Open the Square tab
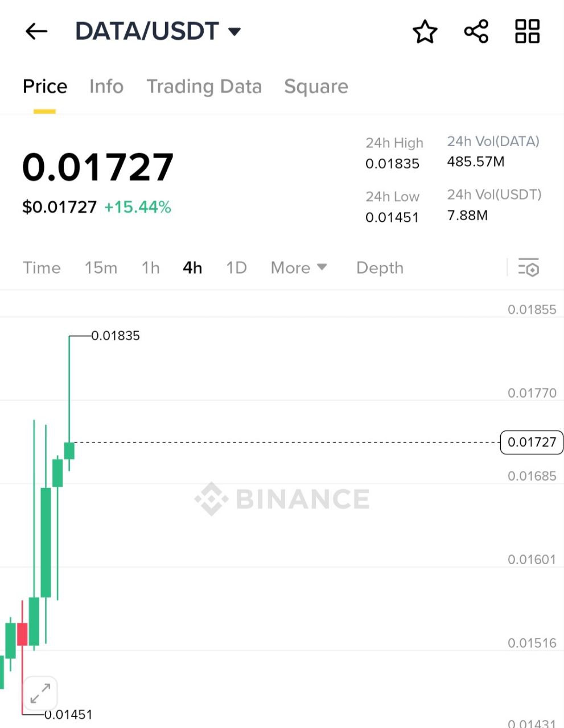Image resolution: width=564 pixels, height=728 pixels. click(316, 86)
